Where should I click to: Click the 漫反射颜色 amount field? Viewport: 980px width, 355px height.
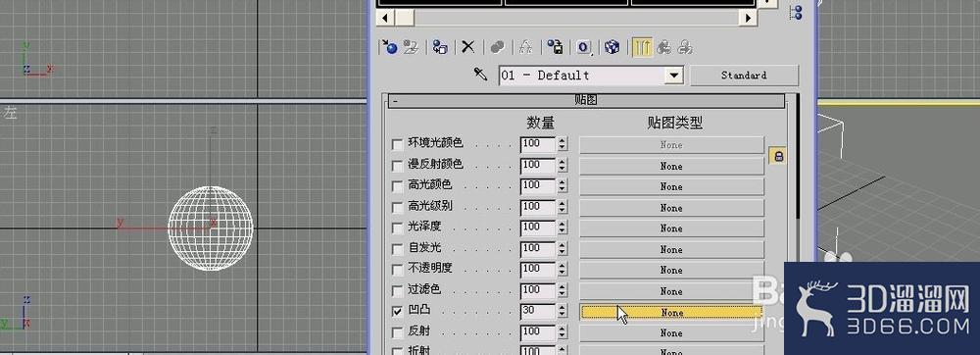coord(538,166)
